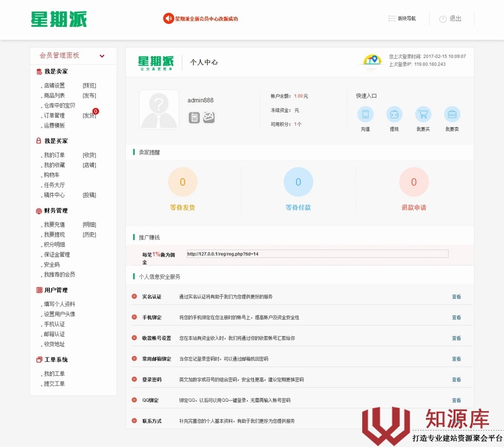Click the [收货] link beside 我的订单
Viewport: 504px width, 447px height.
89,155
